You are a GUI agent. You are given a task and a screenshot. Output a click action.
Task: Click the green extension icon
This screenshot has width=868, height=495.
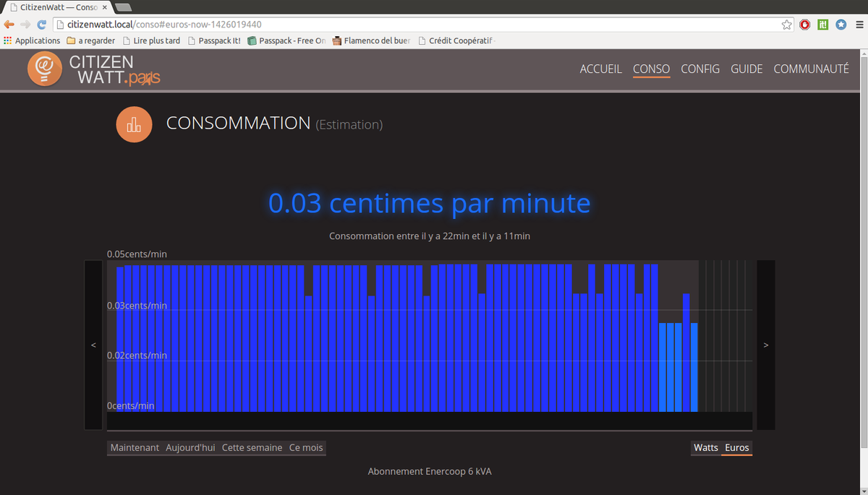pyautogui.click(x=823, y=25)
